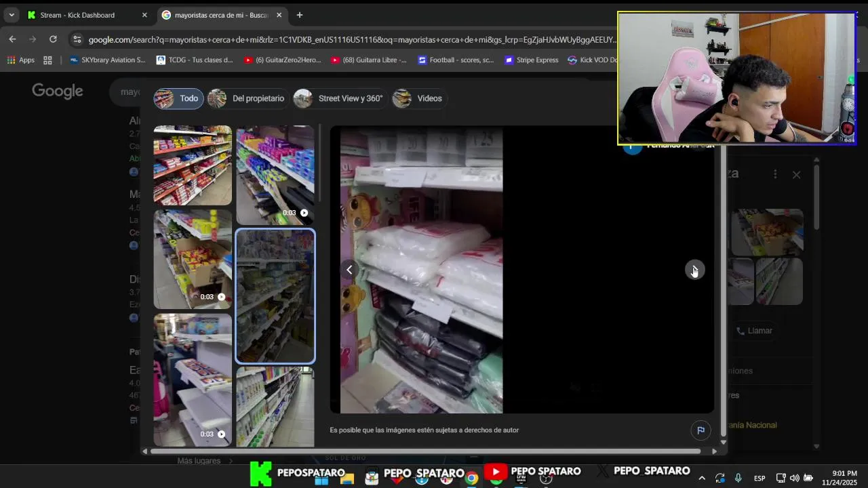Click the photo viewer vertical scrollbar down arrow
This screenshot has width=868, height=488.
(x=723, y=442)
